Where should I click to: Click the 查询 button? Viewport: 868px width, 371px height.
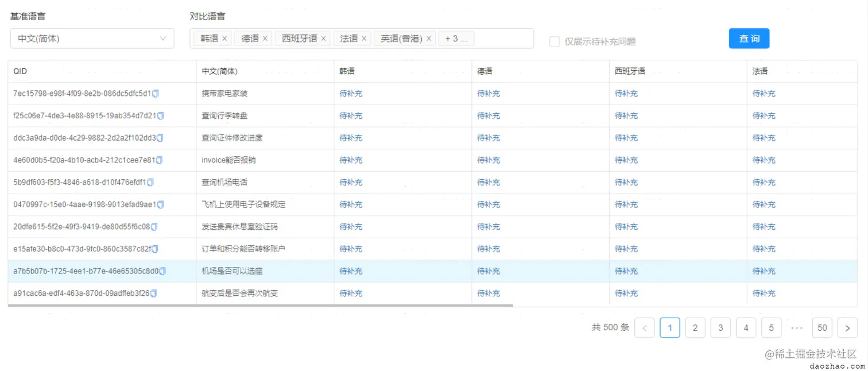749,38
